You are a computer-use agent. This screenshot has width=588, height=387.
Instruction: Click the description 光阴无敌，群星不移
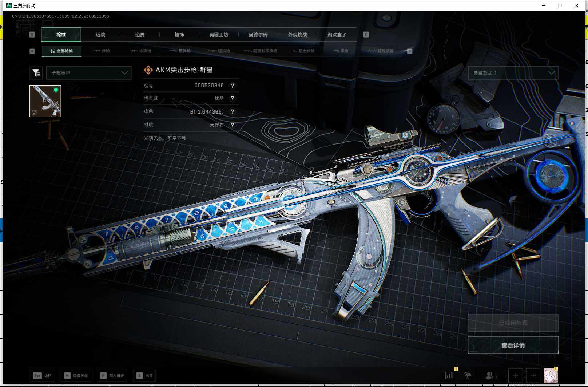click(165, 138)
